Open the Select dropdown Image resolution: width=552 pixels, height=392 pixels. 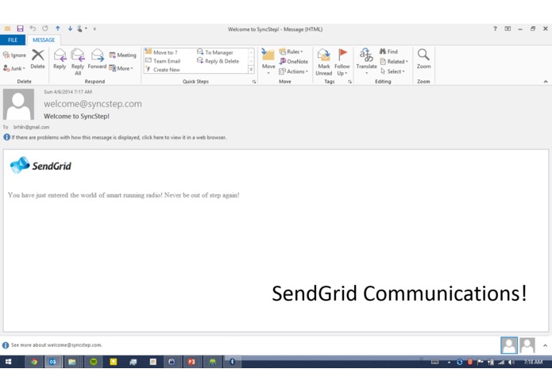[x=392, y=71]
